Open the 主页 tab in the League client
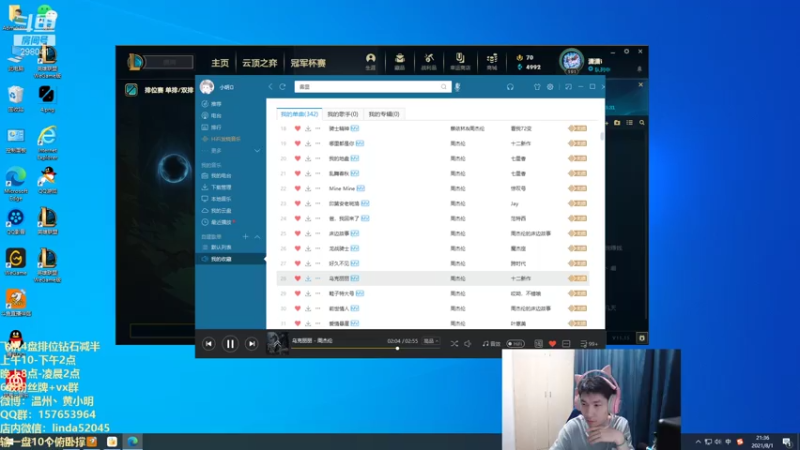 (220, 63)
